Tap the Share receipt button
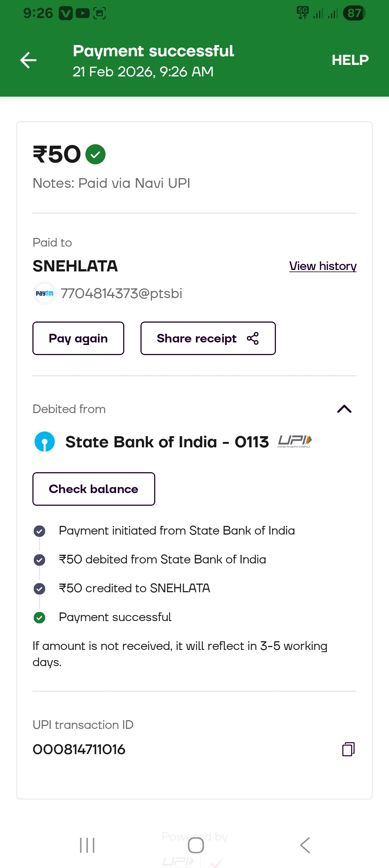Screen dimensions: 389x868 pyautogui.click(x=208, y=338)
